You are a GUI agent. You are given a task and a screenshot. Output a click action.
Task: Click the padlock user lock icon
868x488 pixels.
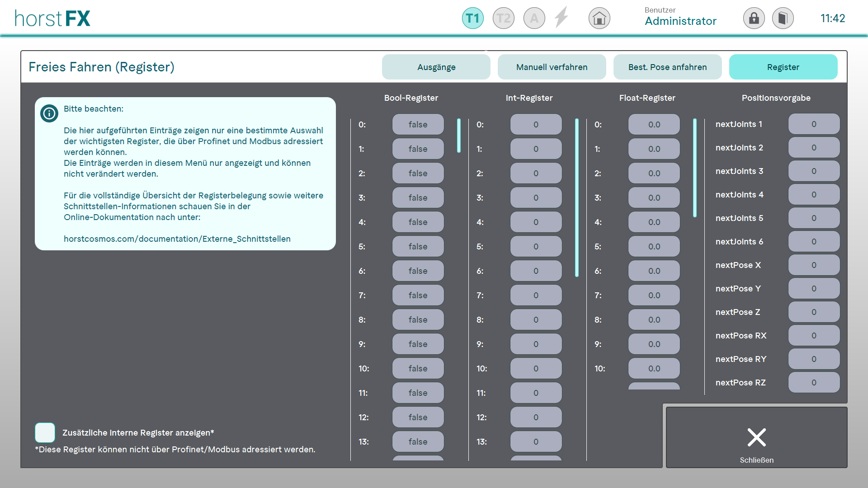tap(754, 19)
